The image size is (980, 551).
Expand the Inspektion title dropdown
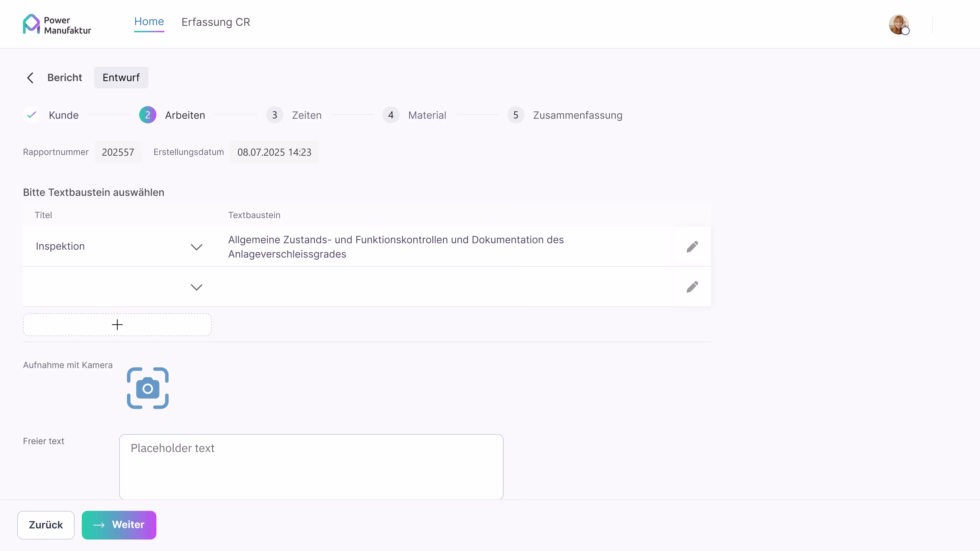pos(197,247)
